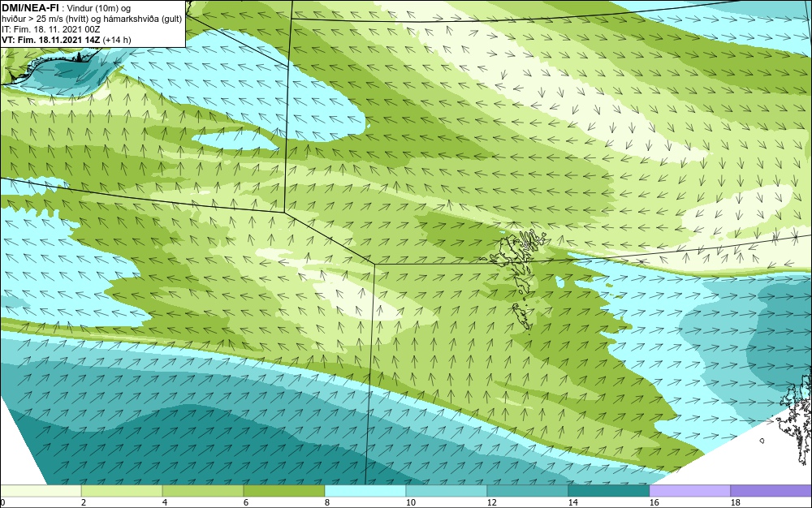Click the 4–6 m/s green legend swatch

coord(203,491)
